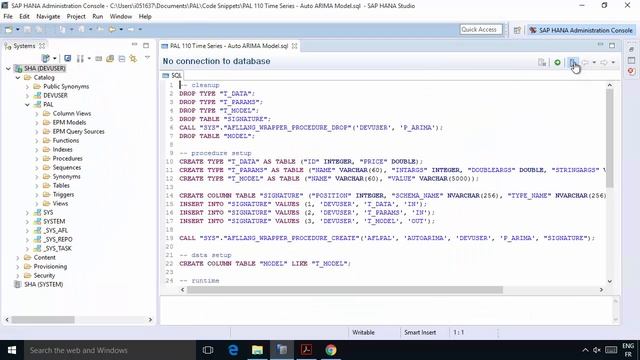The width and height of the screenshot is (640, 360).
Task: Click the Quick Access search field
Action: click(x=480, y=30)
